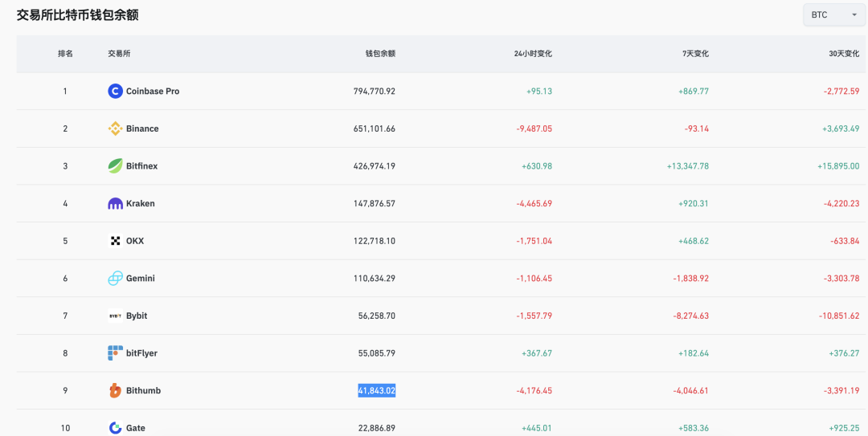Click the Bitfinex balance 426,974.19
Screen dimensions: 868x436
[375, 166]
